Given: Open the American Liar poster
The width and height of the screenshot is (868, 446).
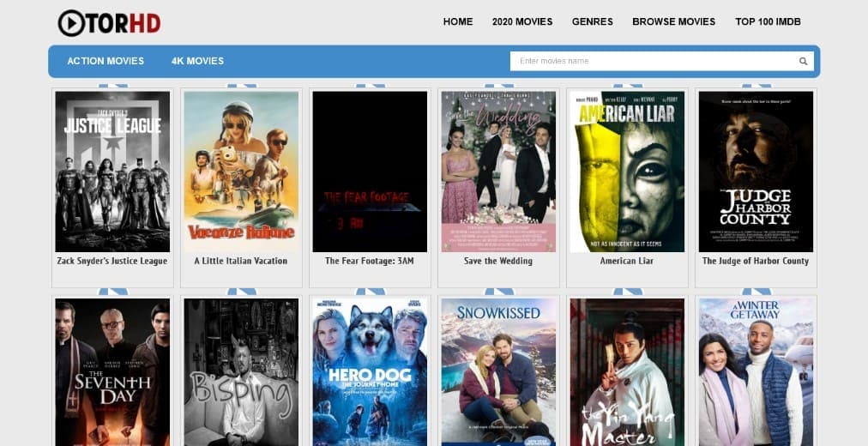Looking at the screenshot, I should coord(627,172).
